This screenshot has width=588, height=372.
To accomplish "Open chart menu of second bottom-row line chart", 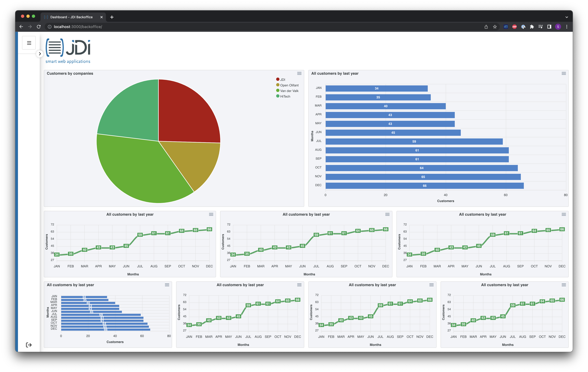I will pos(299,285).
